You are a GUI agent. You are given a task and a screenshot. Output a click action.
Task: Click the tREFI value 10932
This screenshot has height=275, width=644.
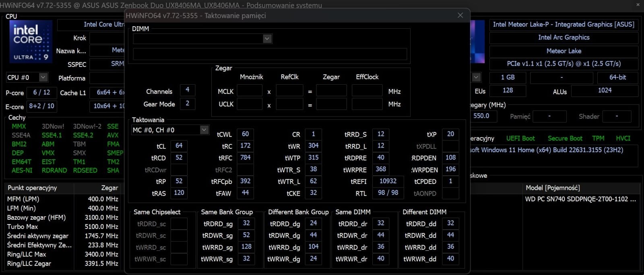pos(388,181)
